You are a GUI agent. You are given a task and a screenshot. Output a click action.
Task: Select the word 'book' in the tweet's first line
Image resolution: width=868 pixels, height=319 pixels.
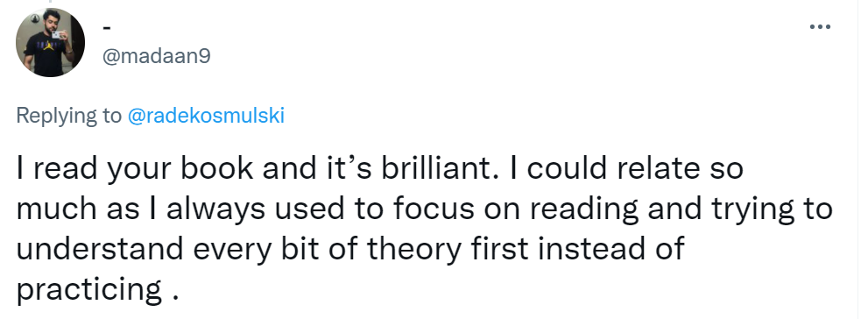point(217,168)
